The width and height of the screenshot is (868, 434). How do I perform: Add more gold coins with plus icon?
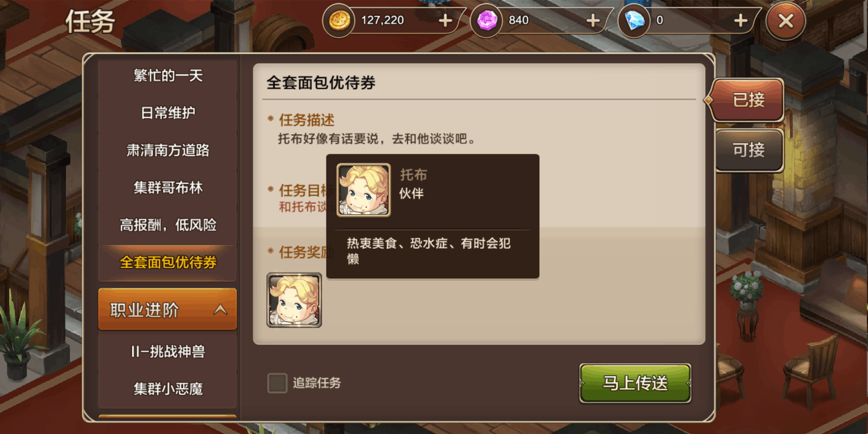tap(445, 21)
